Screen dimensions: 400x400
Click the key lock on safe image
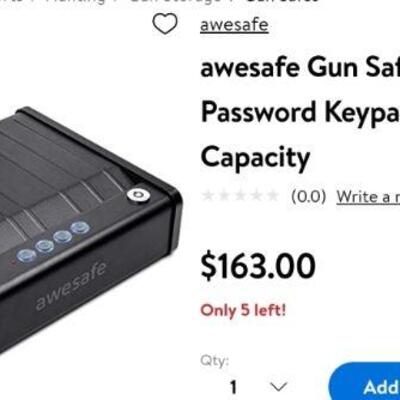coord(138,195)
